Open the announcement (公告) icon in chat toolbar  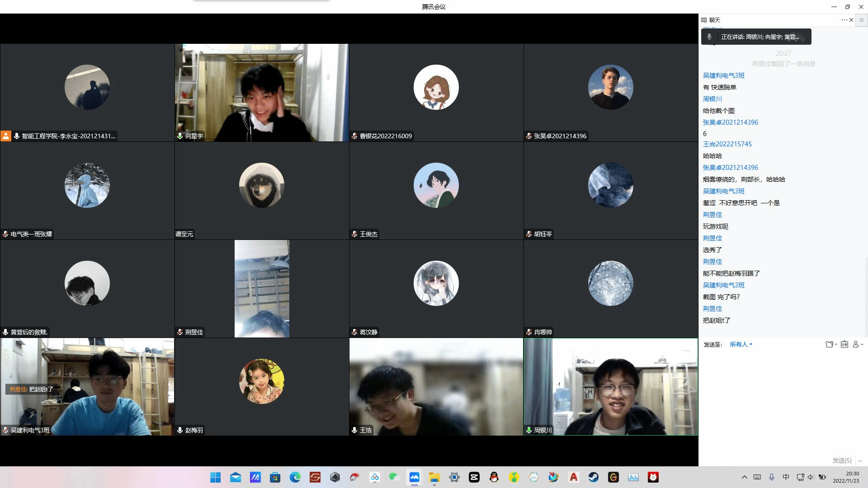click(844, 344)
